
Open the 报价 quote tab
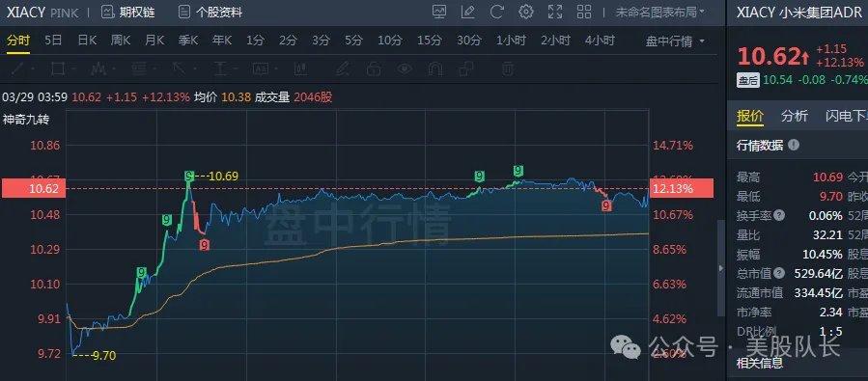[750, 116]
